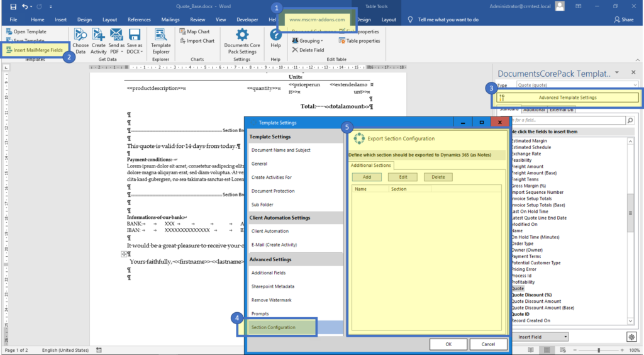Close the DocumentsCorePack task pane
The height and width of the screenshot is (355, 644).
click(x=633, y=73)
